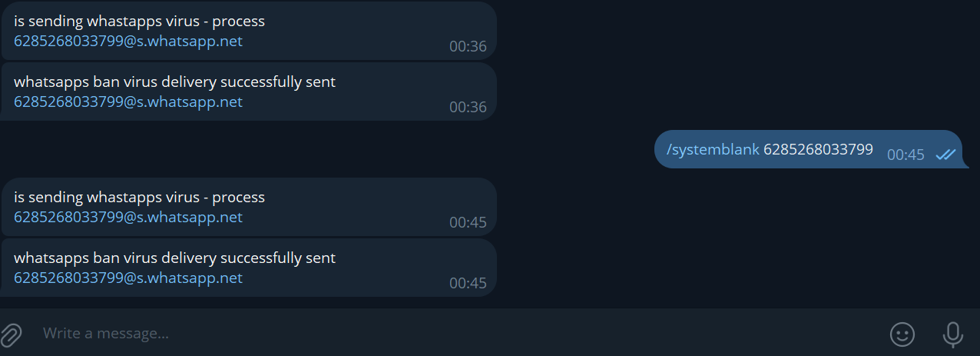Open whatsapp.net link in 00:36 process message
The image size is (980, 356).
(128, 42)
